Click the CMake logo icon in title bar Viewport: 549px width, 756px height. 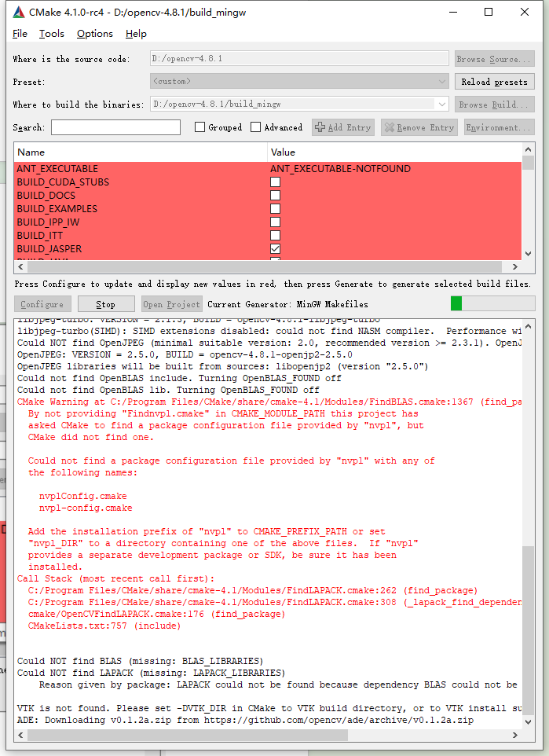pos(18,12)
